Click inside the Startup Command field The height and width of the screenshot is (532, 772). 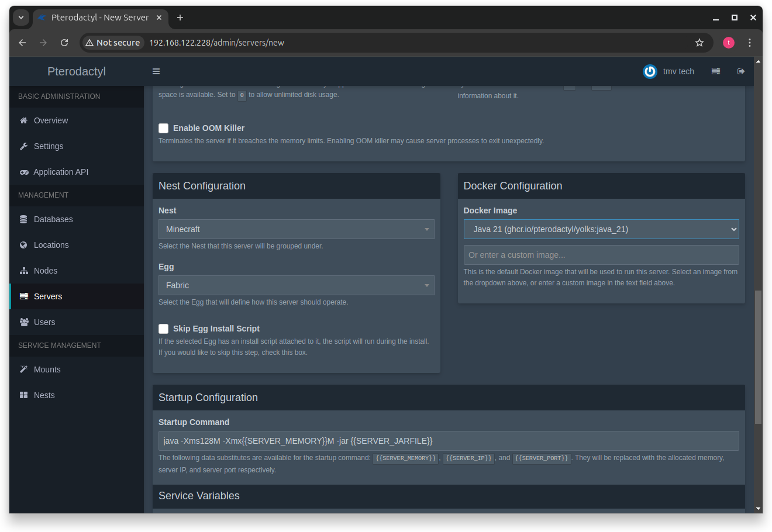(449, 440)
